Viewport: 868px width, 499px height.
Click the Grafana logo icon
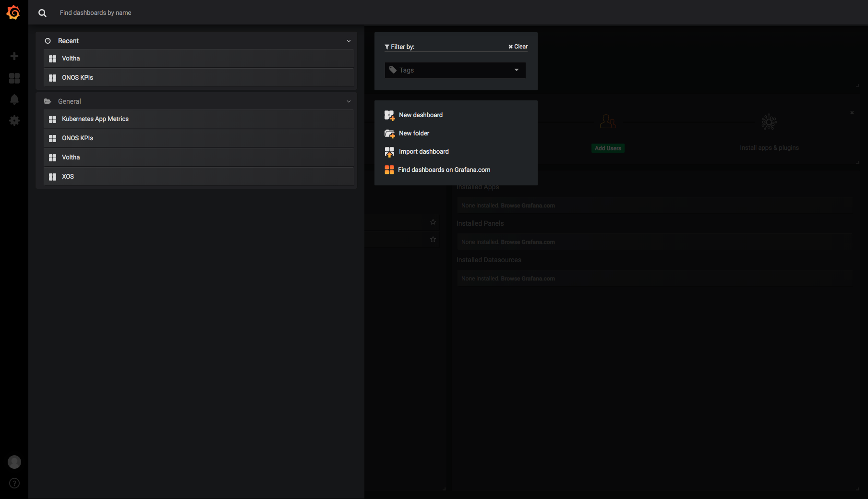(x=13, y=12)
